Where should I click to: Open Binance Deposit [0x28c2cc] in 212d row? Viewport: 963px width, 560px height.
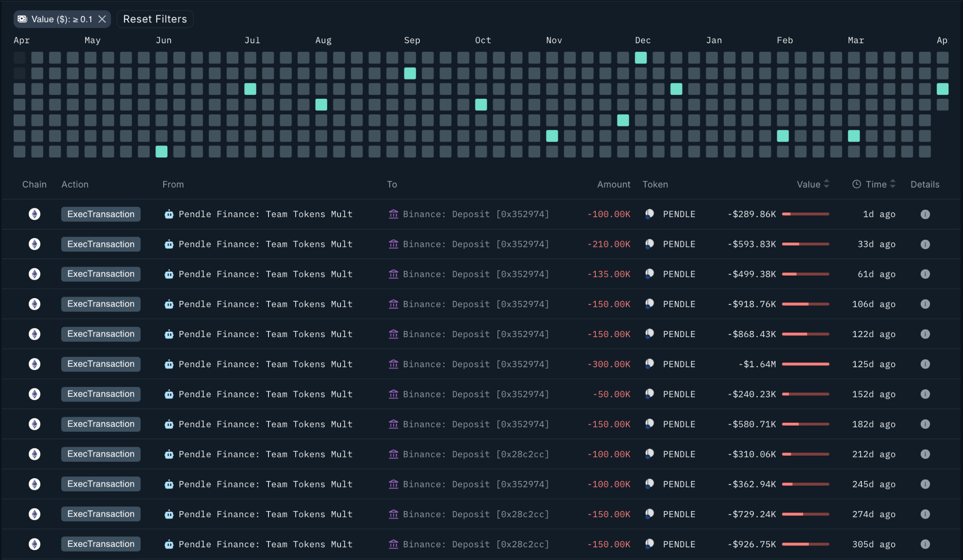pyautogui.click(x=475, y=454)
